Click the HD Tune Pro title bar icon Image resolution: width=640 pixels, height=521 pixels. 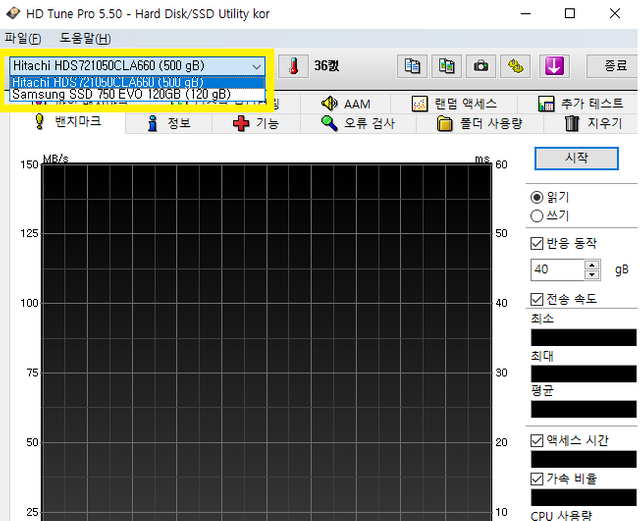tap(13, 13)
